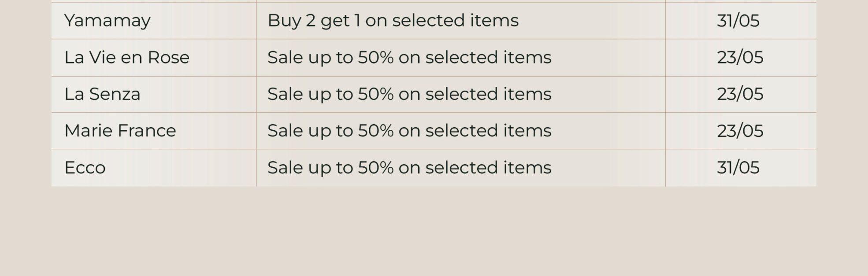Click empty space right of Ecco's name
Image resolution: width=868 pixels, height=276 pixels.
(x=181, y=168)
